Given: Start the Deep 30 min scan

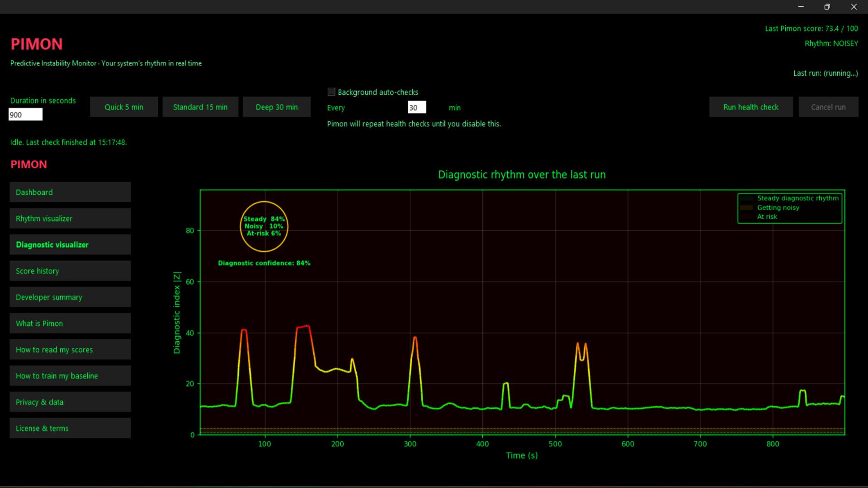Looking at the screenshot, I should [x=277, y=107].
